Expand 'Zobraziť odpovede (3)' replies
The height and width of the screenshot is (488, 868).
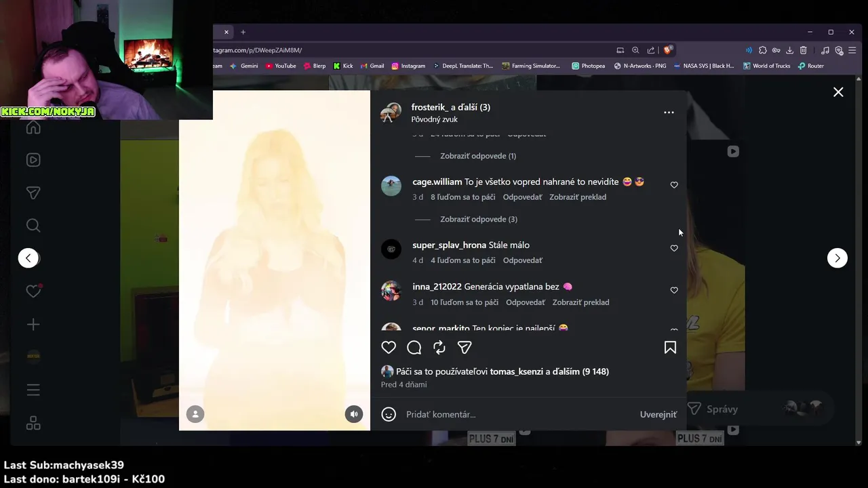[479, 219]
